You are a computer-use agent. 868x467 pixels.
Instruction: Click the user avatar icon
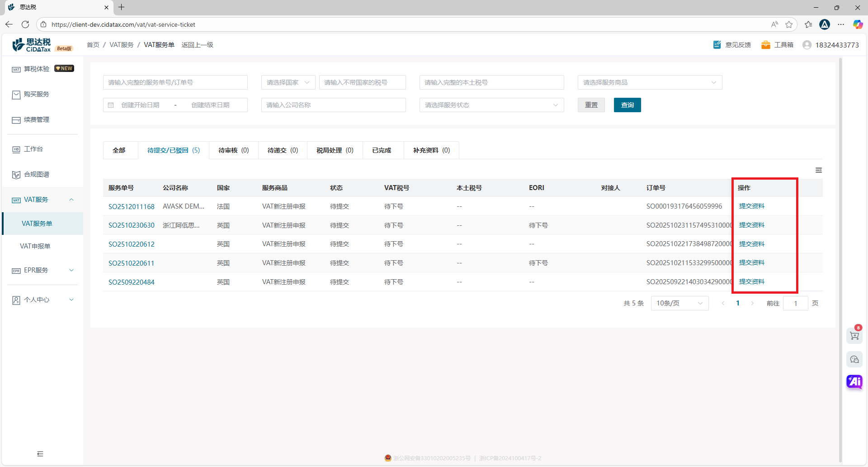click(x=807, y=45)
